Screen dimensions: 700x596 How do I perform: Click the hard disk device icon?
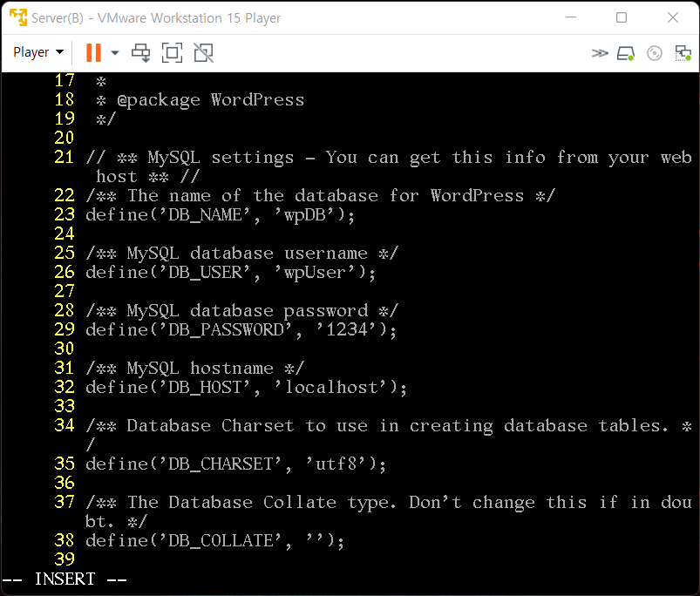(x=626, y=53)
